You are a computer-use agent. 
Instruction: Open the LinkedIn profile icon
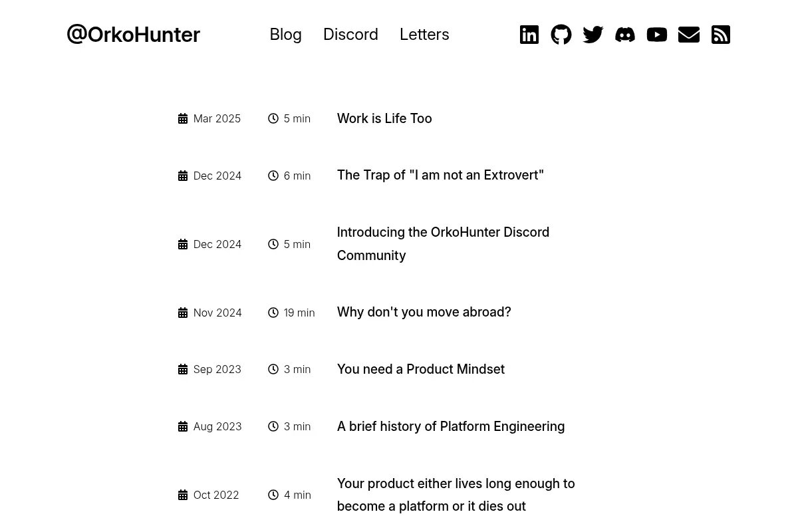529,35
